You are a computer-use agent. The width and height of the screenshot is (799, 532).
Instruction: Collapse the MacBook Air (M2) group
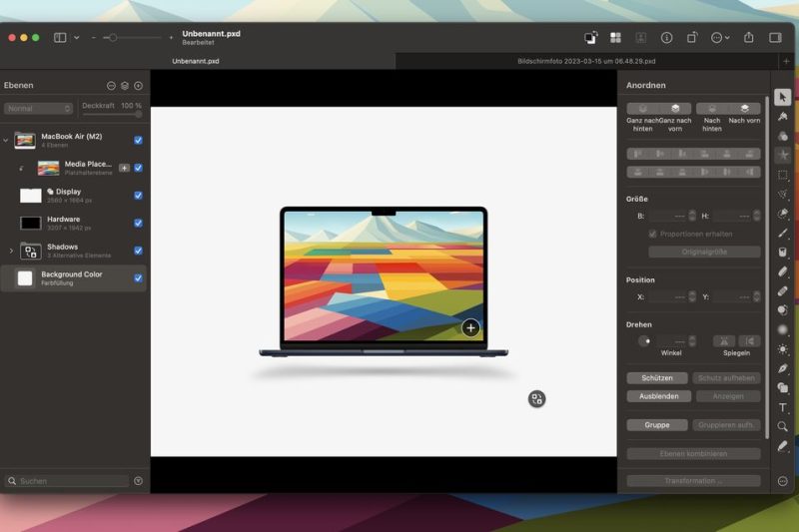[6, 140]
